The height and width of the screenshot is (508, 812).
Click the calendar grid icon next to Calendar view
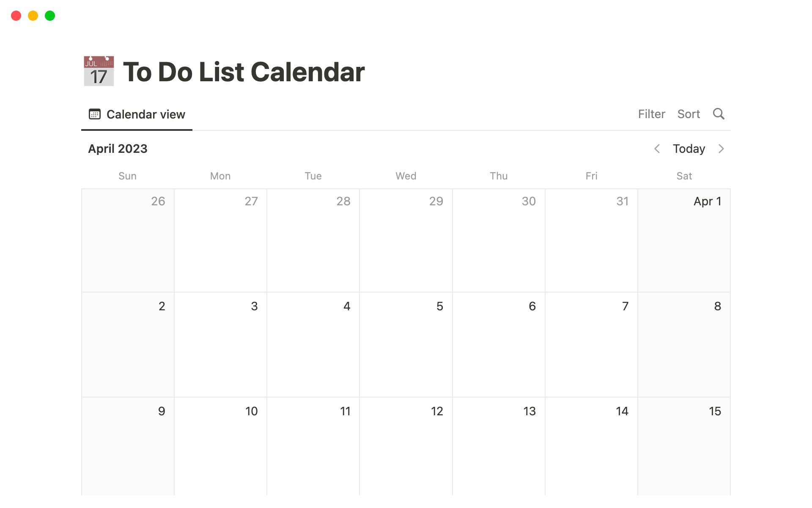click(x=95, y=114)
